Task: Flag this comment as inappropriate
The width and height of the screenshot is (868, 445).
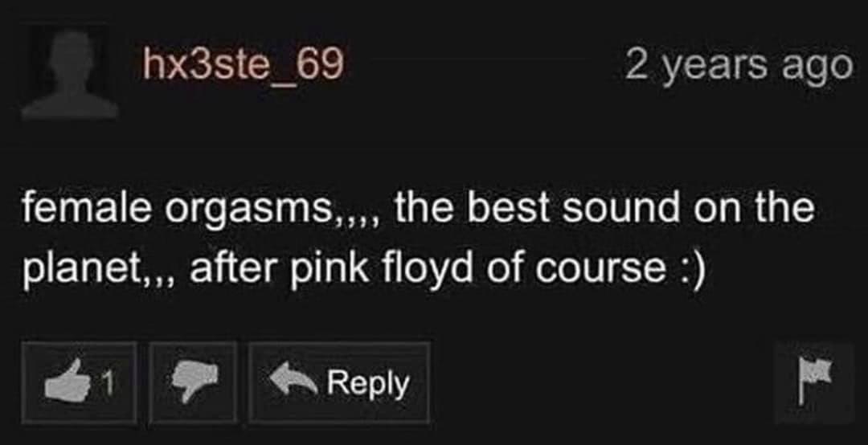Action: tap(814, 383)
